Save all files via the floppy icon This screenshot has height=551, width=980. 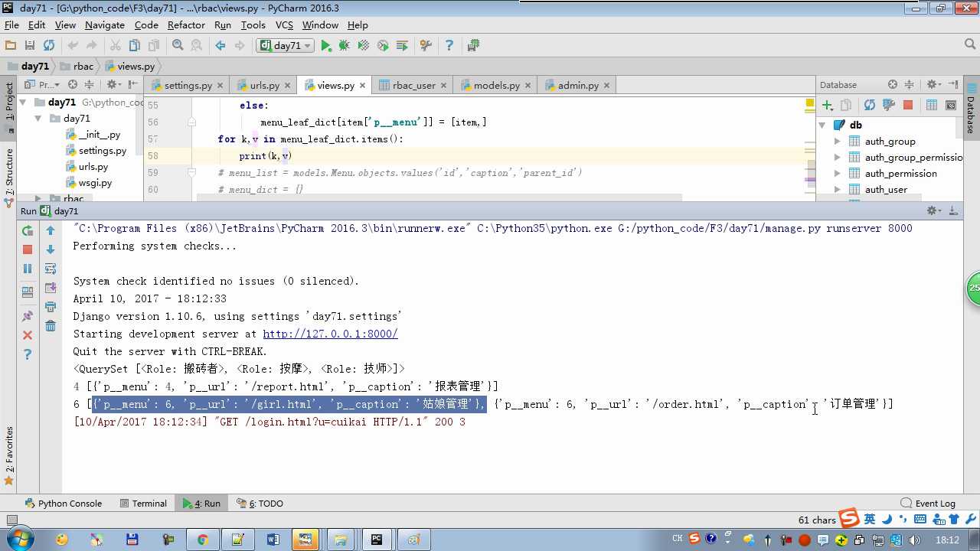tap(30, 46)
